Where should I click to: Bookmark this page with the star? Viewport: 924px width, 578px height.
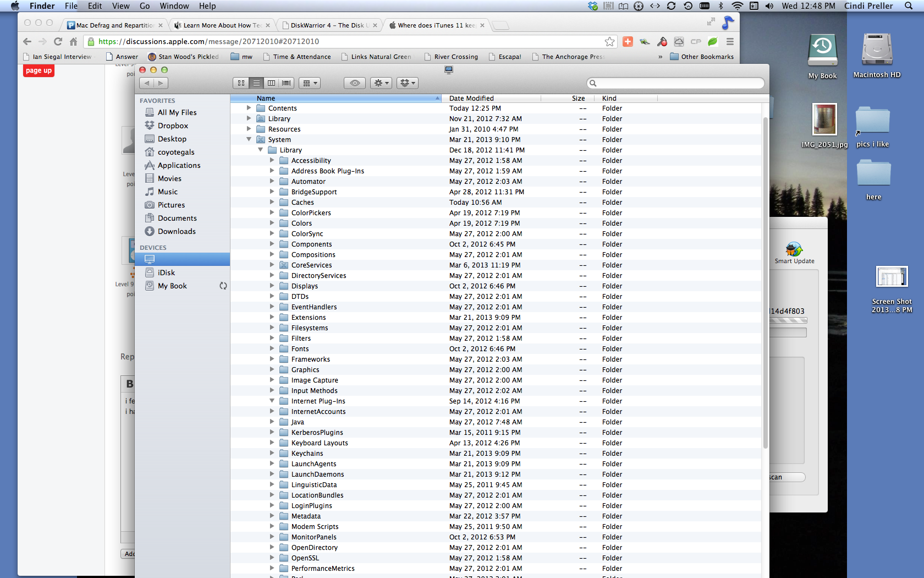click(609, 41)
